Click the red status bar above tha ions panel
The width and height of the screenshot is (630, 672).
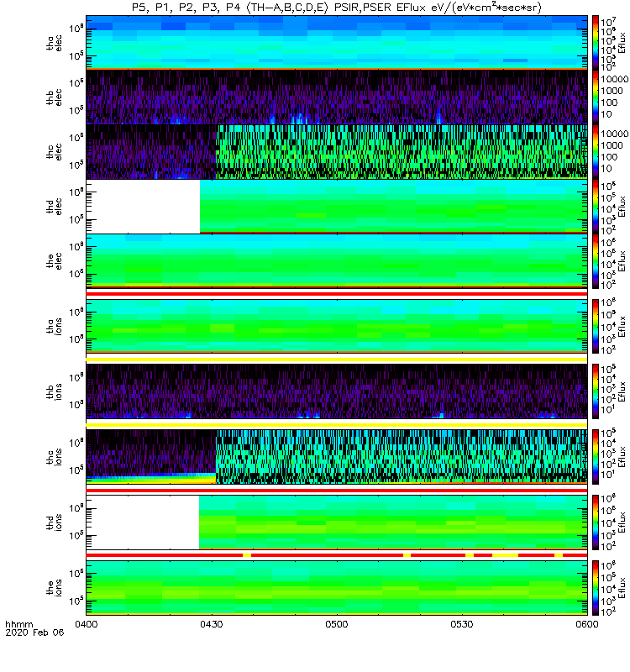(x=337, y=294)
